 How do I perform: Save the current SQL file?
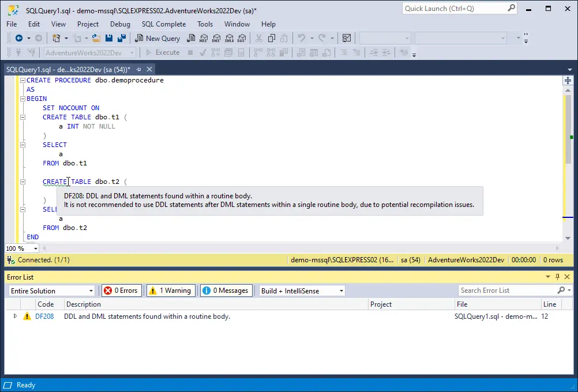tap(109, 38)
